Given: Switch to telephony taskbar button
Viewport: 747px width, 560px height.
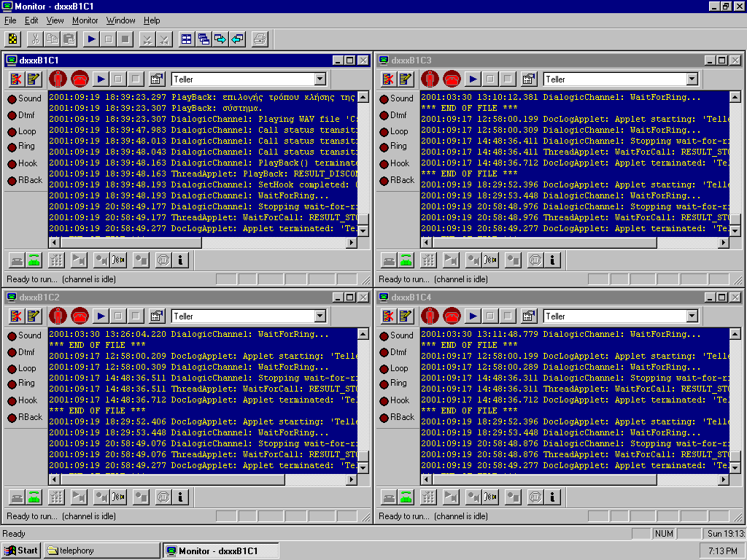Looking at the screenshot, I should pyautogui.click(x=101, y=551).
